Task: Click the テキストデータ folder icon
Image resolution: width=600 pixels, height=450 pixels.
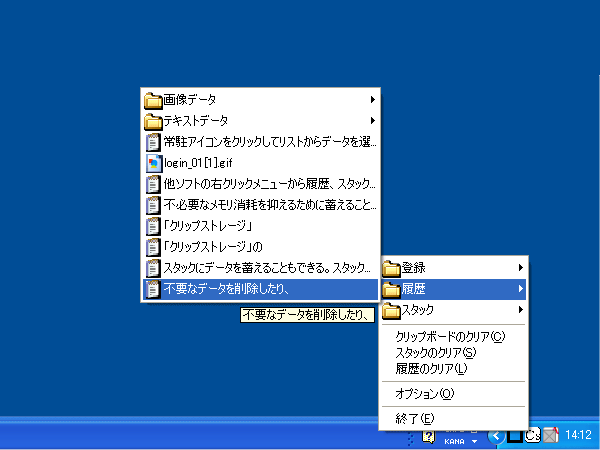Action: click(x=153, y=120)
